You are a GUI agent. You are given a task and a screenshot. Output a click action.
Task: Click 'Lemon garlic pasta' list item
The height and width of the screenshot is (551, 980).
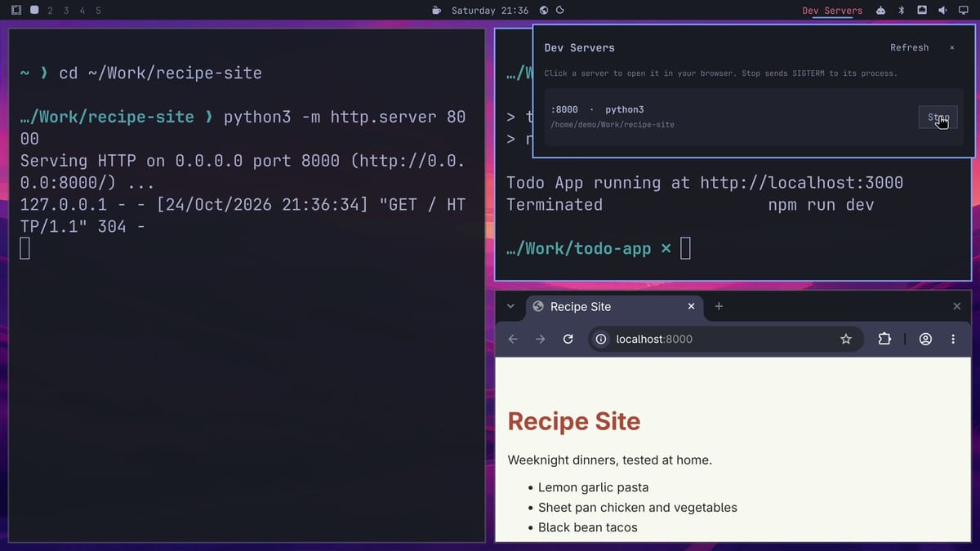593,487
